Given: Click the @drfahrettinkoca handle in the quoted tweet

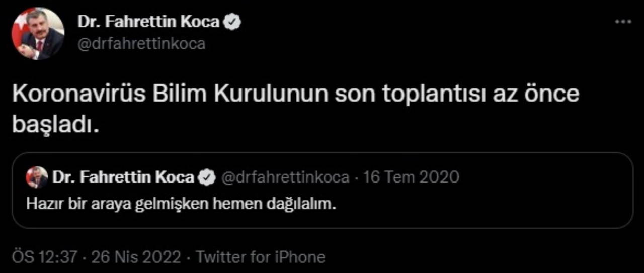Looking at the screenshot, I should coord(285,177).
